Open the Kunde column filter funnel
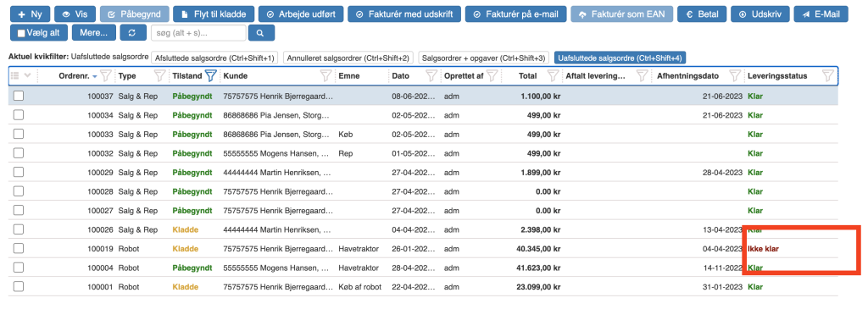This screenshot has width=868, height=309. [326, 75]
